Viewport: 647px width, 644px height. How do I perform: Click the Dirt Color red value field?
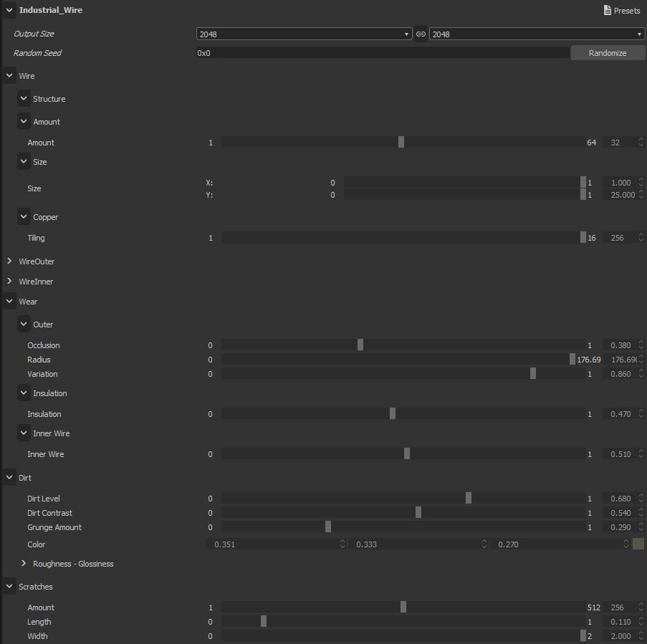(x=276, y=544)
